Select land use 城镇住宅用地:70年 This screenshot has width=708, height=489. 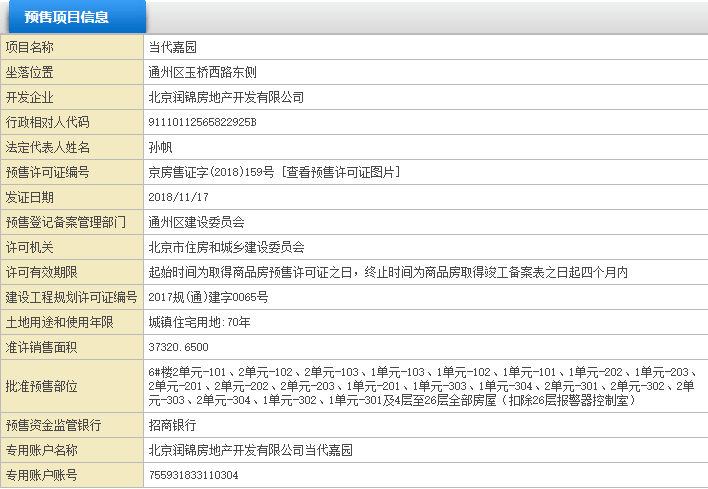pyautogui.click(x=199, y=322)
